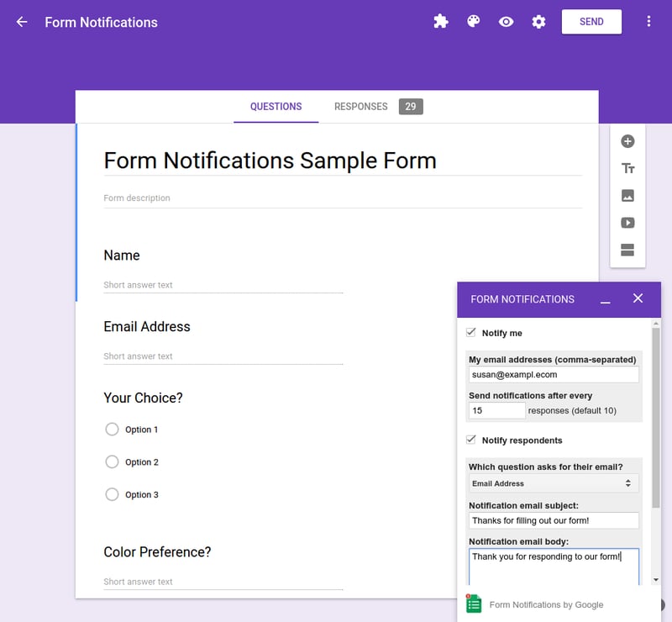The height and width of the screenshot is (622, 672).
Task: Click the SEND button
Action: click(x=591, y=22)
